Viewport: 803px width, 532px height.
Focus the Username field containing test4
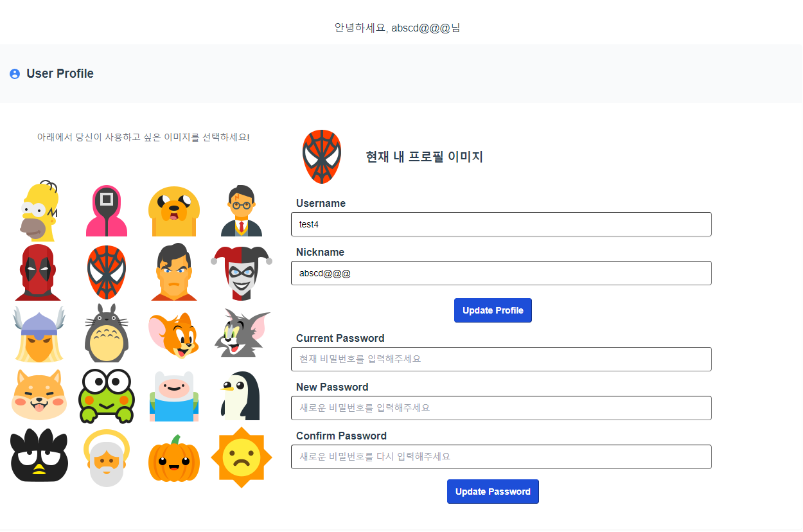(501, 224)
